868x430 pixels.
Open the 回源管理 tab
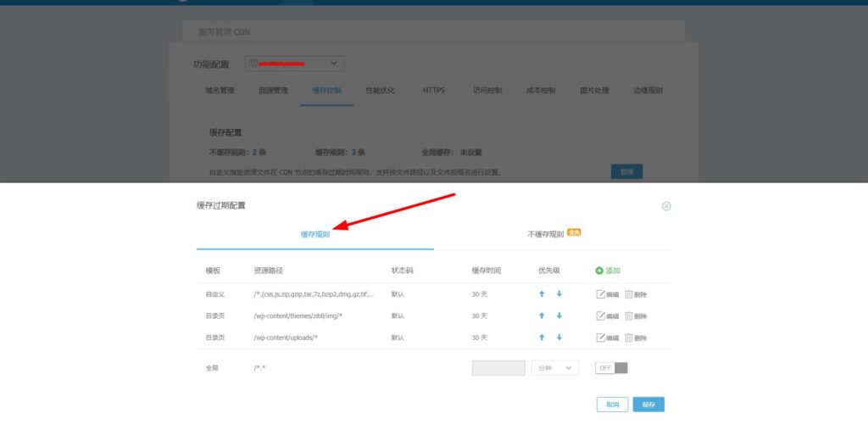coord(273,90)
